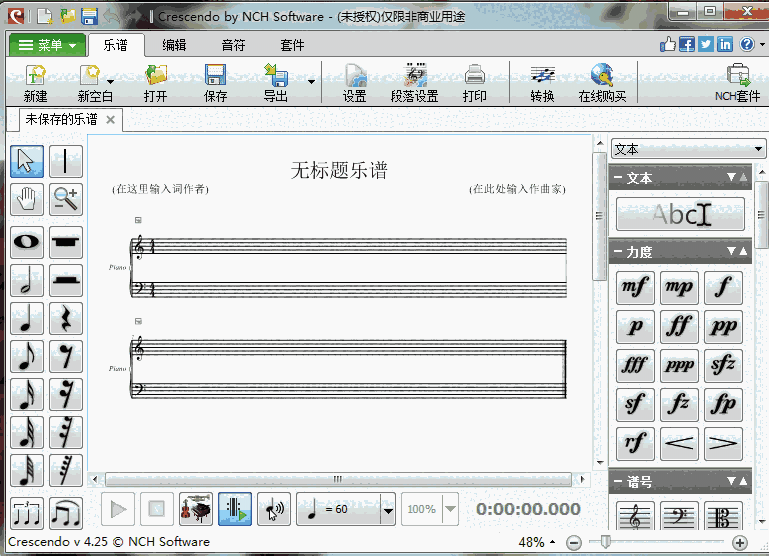Click the 打开 toolbar button
This screenshot has width=769, height=556.
[155, 83]
